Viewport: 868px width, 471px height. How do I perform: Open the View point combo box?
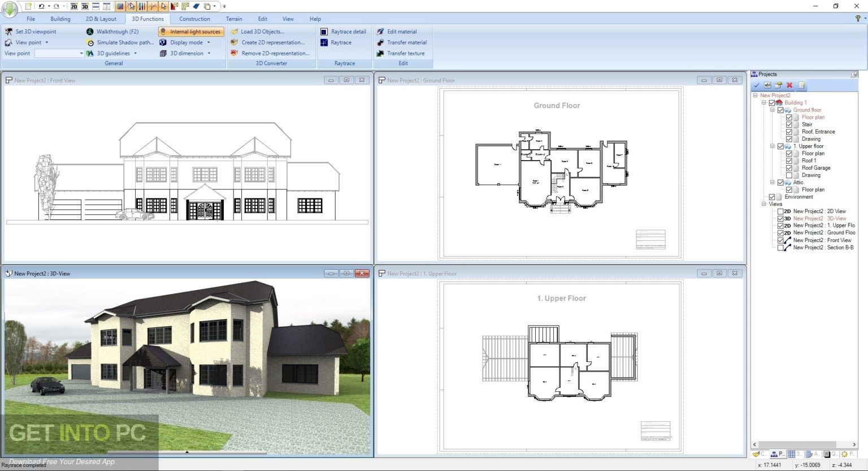59,53
